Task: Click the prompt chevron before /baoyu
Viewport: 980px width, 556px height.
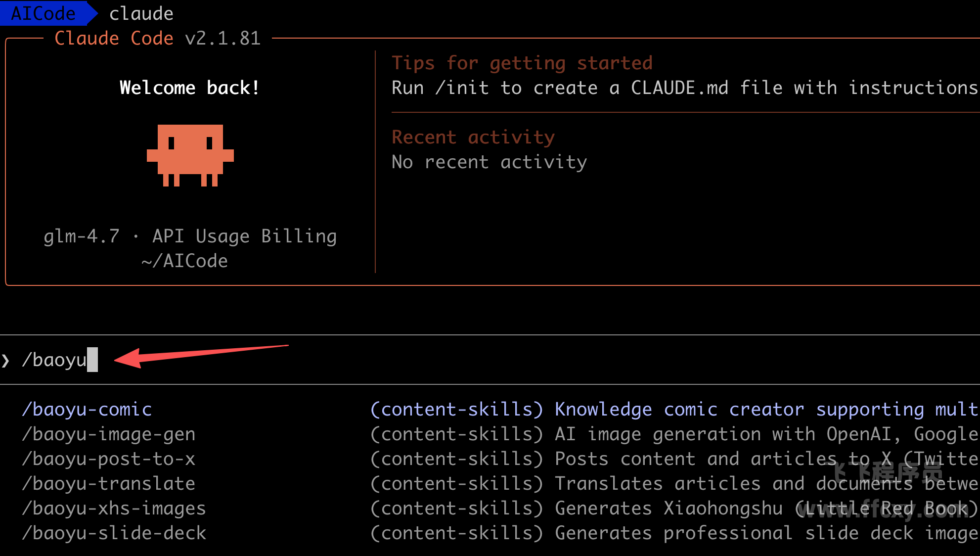Action: (x=5, y=360)
